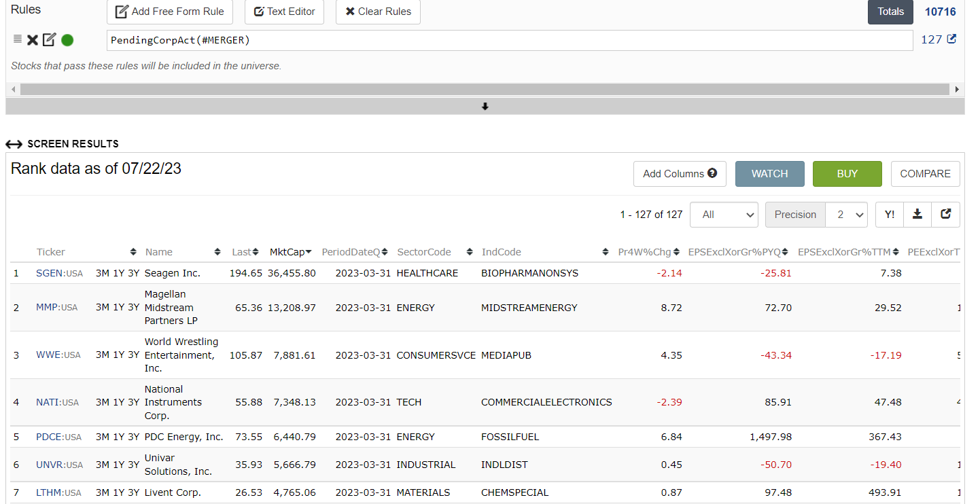
Task: Open results in new window icon
Action: (945, 215)
